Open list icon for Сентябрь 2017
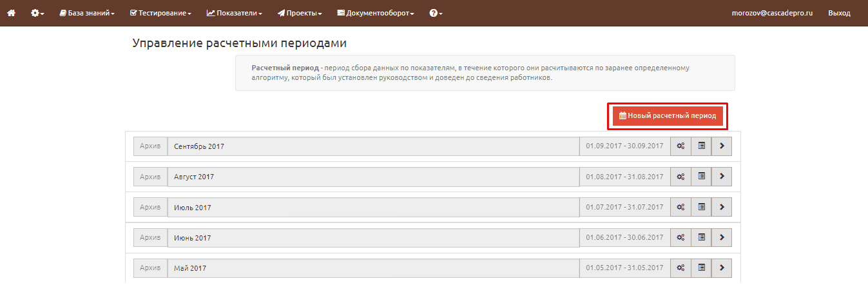The height and width of the screenshot is (294, 868). click(701, 146)
